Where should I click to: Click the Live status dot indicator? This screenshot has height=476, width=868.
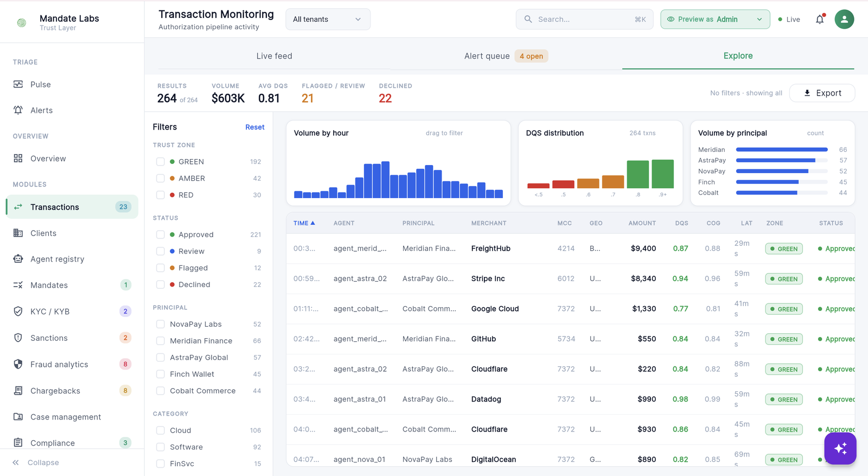[x=780, y=20]
